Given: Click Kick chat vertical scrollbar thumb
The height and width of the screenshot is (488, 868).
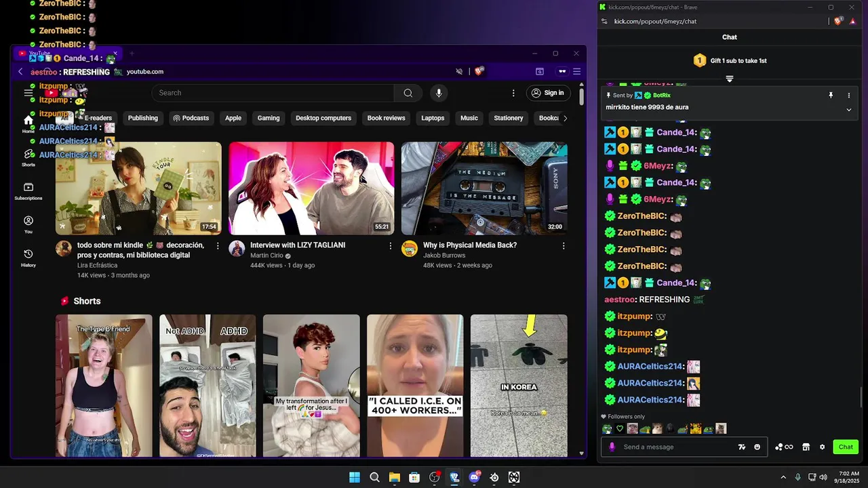Looking at the screenshot, I should click(863, 397).
